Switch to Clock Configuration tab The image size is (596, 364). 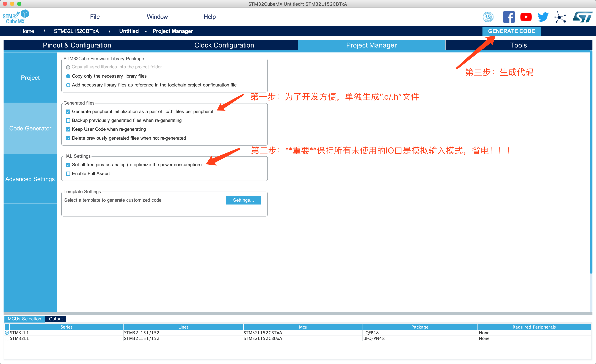tap(224, 45)
